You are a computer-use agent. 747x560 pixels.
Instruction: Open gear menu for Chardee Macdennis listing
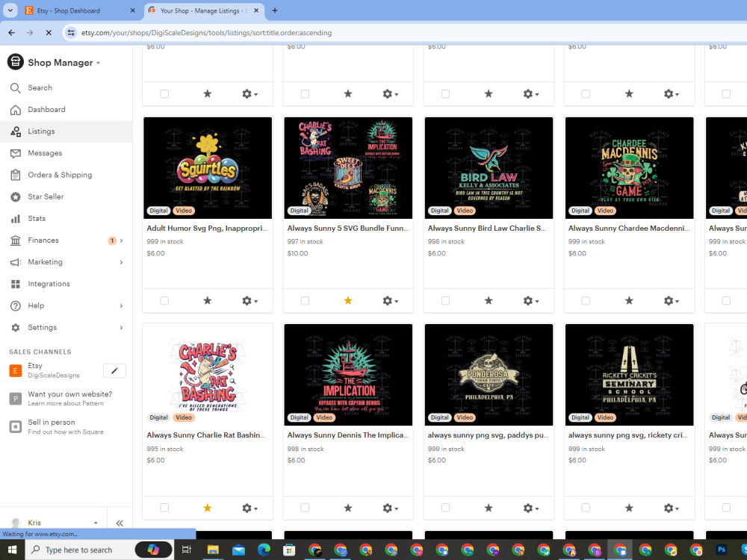tap(672, 301)
